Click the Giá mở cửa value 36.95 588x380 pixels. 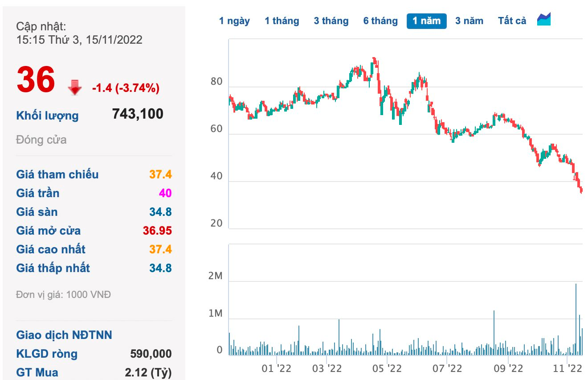[157, 231]
